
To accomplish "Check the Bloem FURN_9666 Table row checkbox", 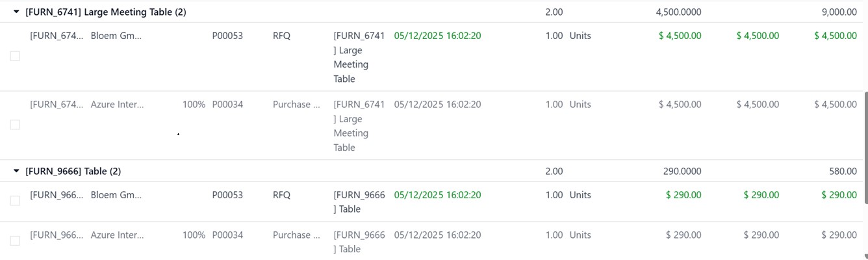I will point(15,201).
